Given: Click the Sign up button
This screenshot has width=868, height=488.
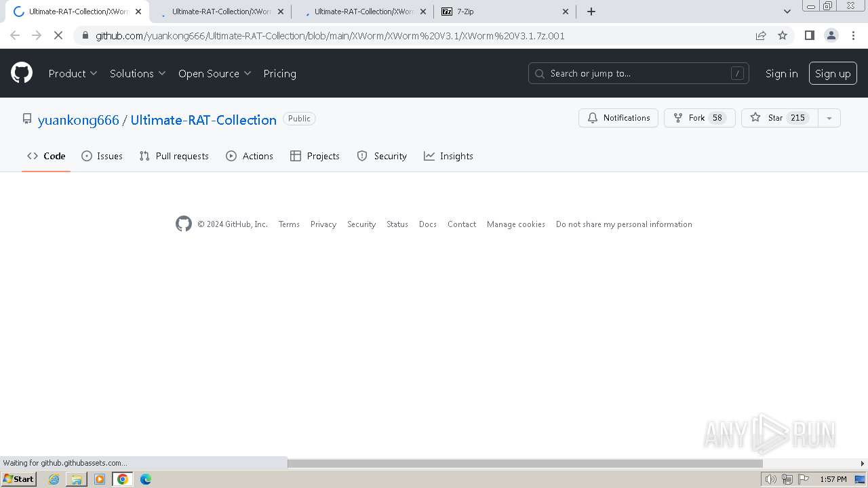Looking at the screenshot, I should click(833, 73).
